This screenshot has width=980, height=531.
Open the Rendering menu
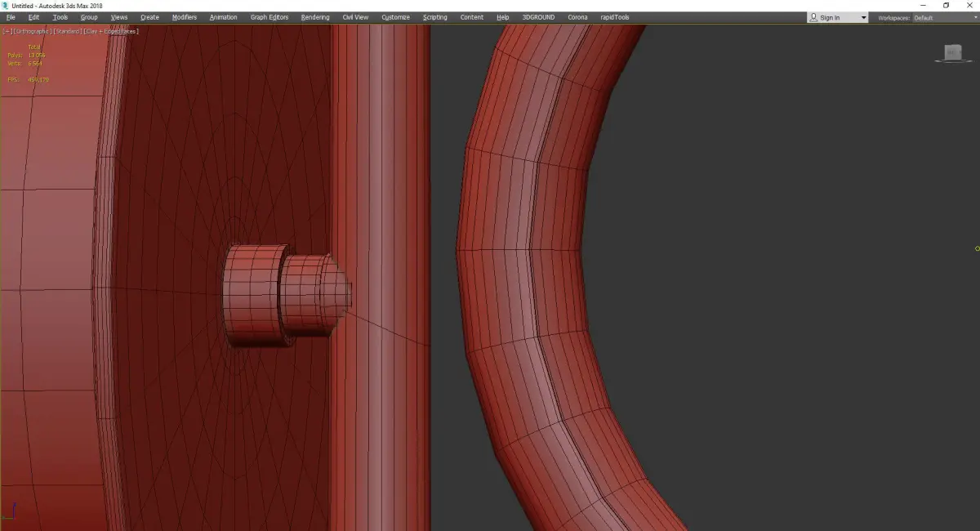[315, 17]
